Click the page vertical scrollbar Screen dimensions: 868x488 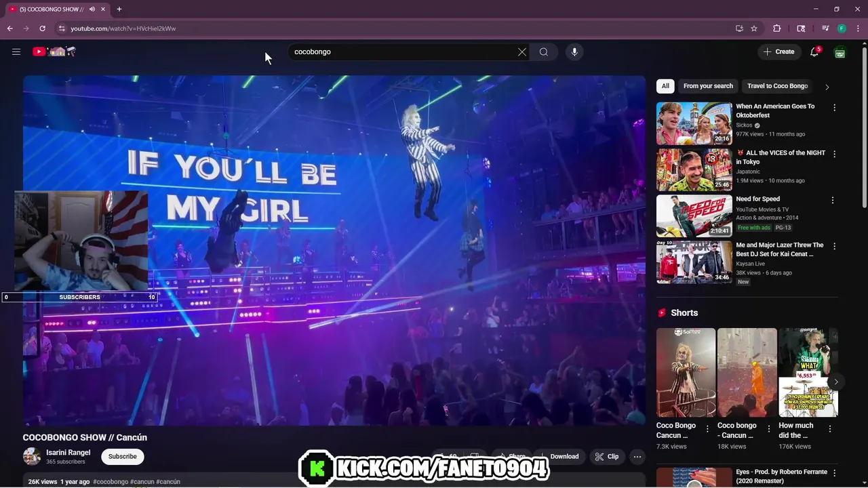[864, 126]
